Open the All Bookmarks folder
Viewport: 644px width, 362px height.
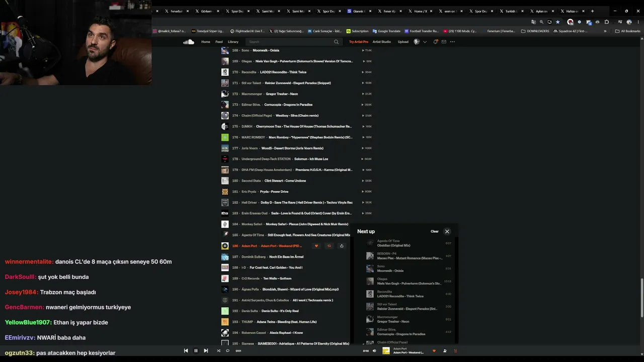pyautogui.click(x=628, y=31)
